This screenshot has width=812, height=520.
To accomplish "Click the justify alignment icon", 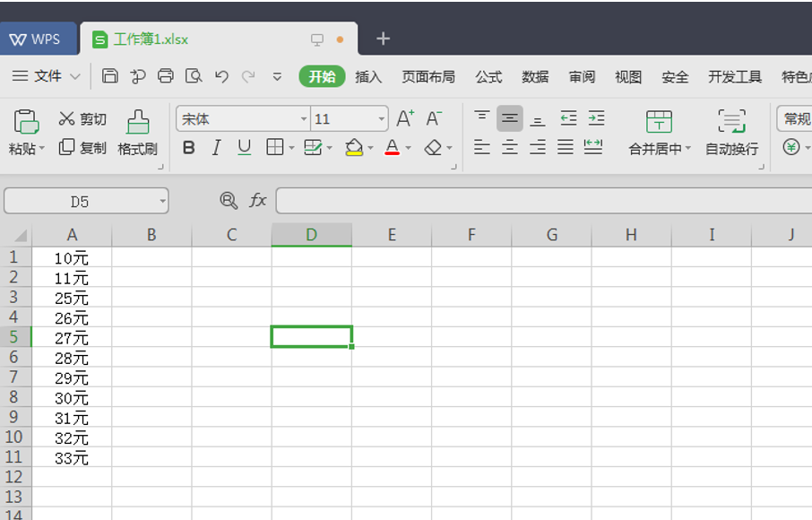I will coord(565,147).
